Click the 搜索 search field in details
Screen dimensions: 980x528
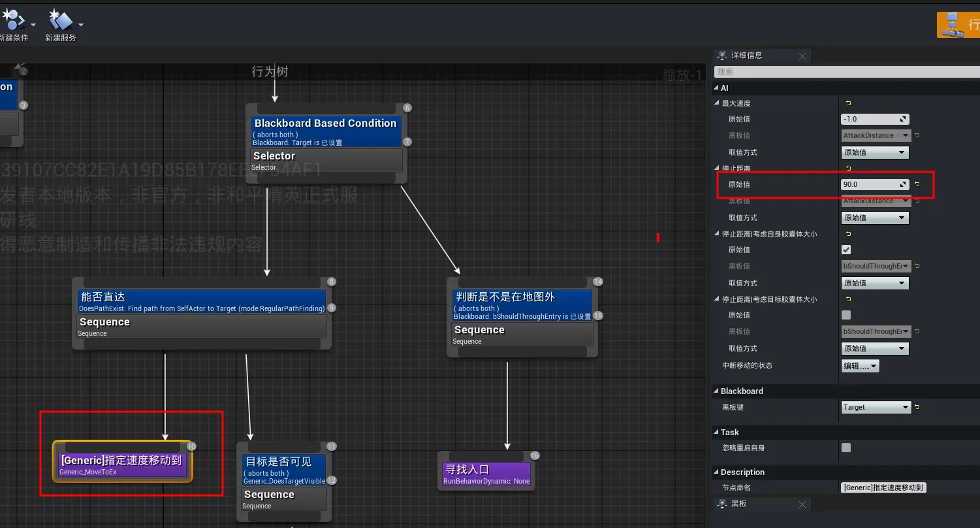(x=846, y=72)
